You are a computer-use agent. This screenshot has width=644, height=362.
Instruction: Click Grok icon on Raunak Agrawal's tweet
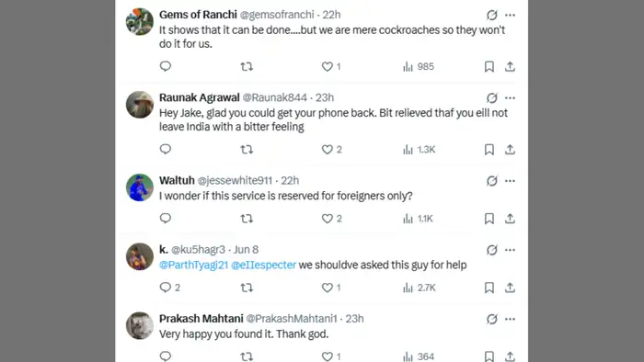point(491,98)
